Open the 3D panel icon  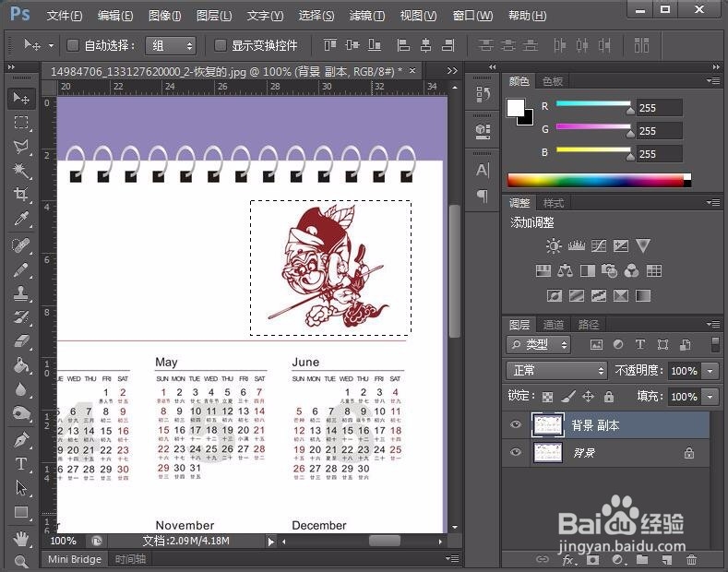click(x=483, y=131)
